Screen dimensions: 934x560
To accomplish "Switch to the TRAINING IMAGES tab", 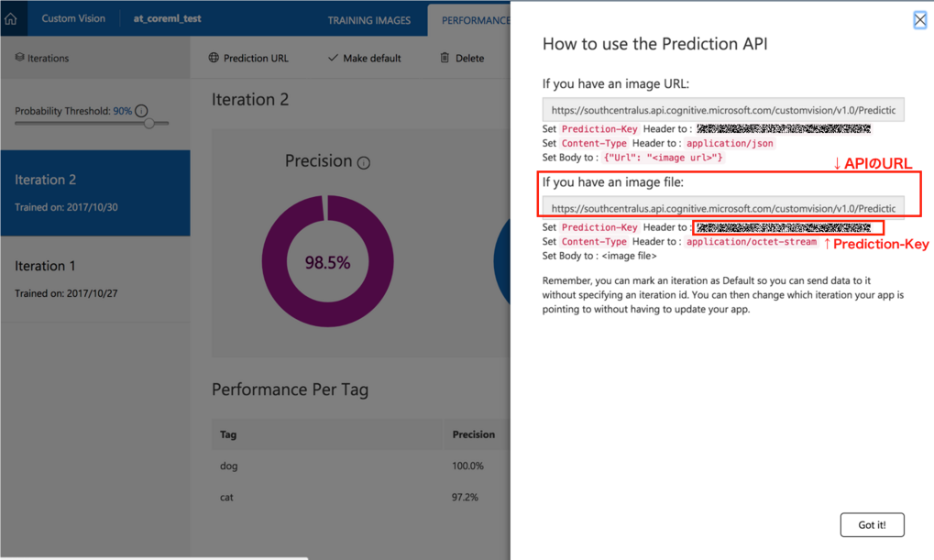I will [368, 19].
